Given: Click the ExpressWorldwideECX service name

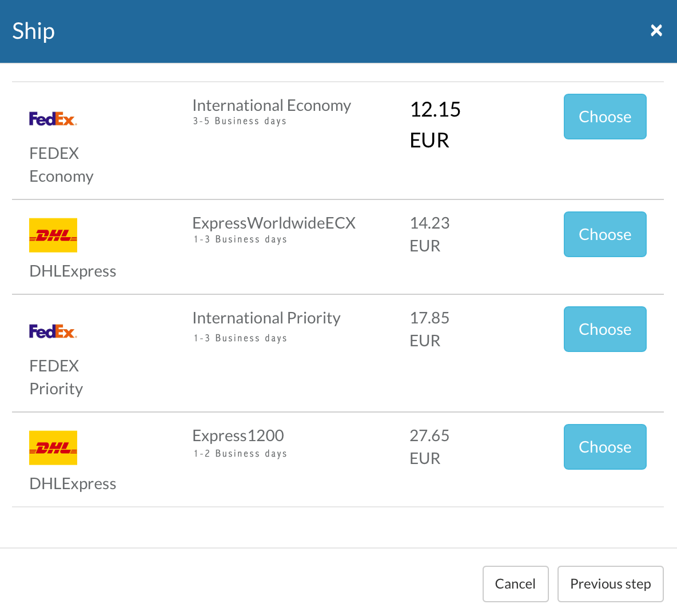Looking at the screenshot, I should click(274, 223).
